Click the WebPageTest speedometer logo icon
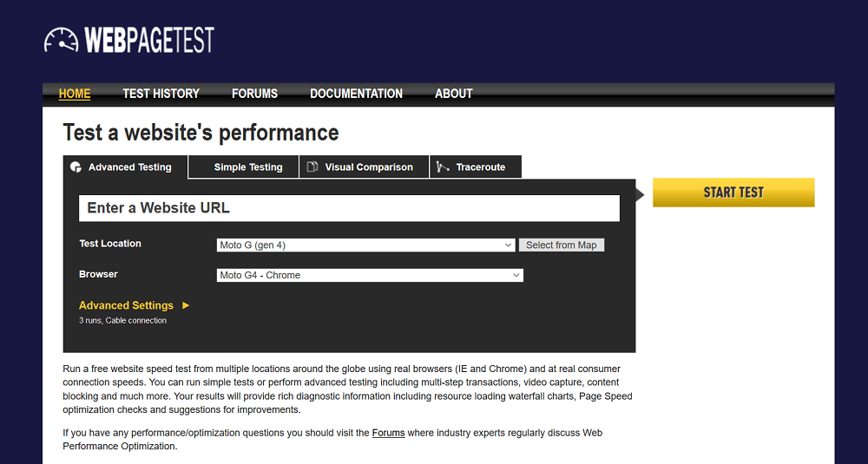Image resolution: width=868 pixels, height=464 pixels. 61,40
